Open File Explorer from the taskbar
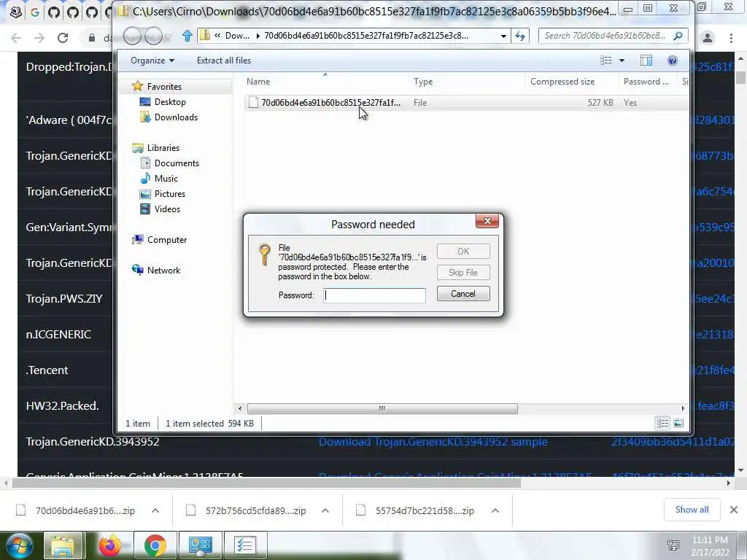Viewport: 747px width, 560px height. click(64, 545)
